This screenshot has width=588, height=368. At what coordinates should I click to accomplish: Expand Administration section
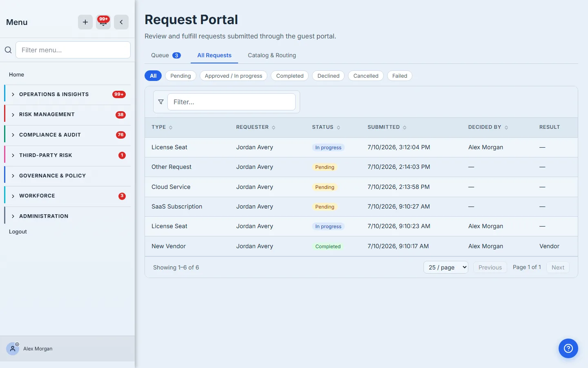point(67,216)
